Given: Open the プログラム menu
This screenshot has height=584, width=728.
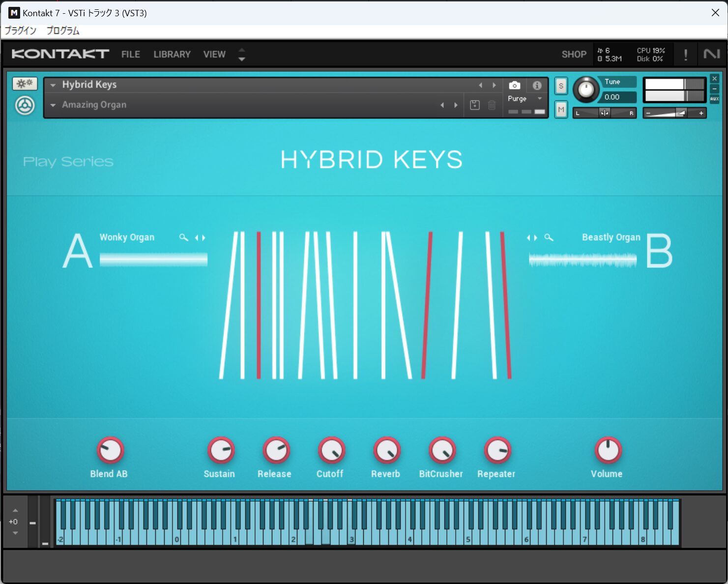Looking at the screenshot, I should 63,30.
